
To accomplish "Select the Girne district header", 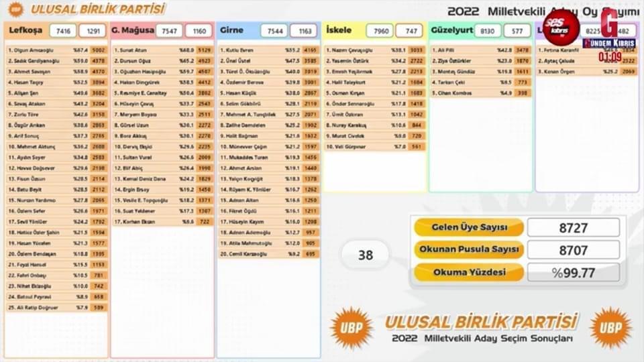I will pyautogui.click(x=232, y=31).
